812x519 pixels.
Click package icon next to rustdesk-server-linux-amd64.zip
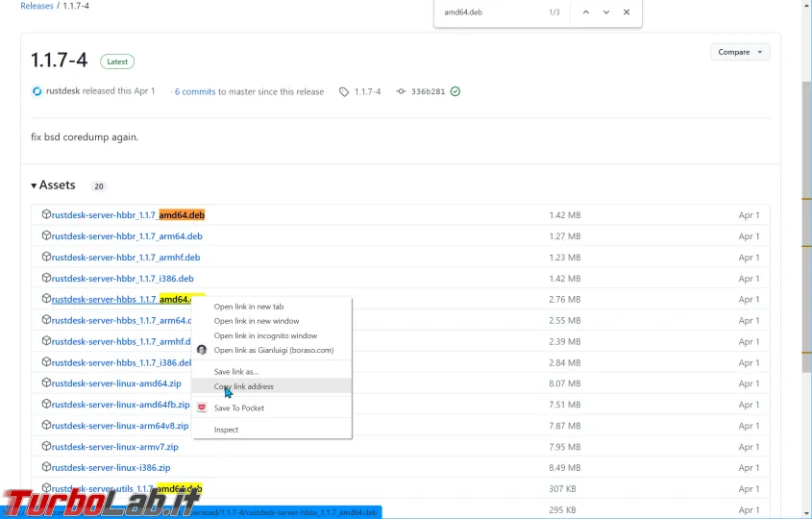(x=46, y=383)
